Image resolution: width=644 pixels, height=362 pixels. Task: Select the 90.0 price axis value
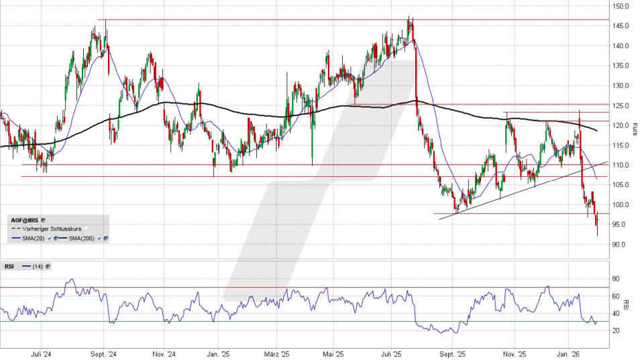pos(619,245)
